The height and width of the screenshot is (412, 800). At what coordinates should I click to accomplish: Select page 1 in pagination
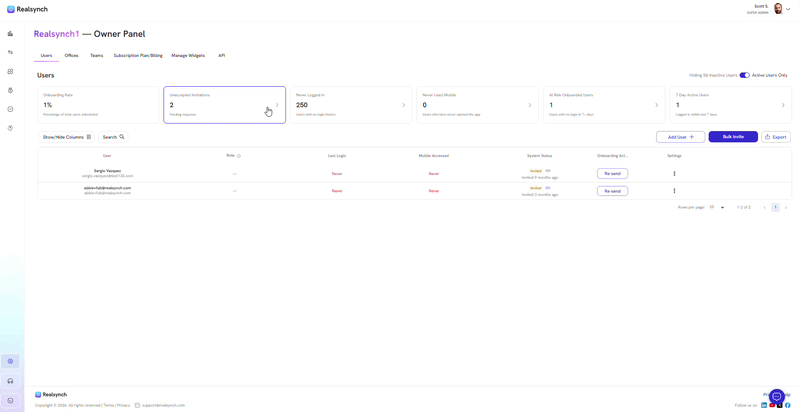[776, 208]
